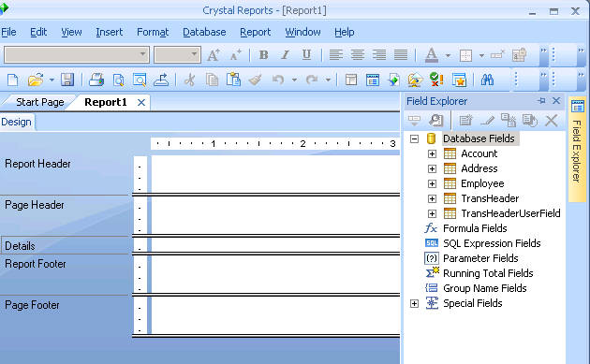Screen dimensions: 590x364
Task: Click Browse Data icon in Field Explorer
Action: tap(435, 121)
